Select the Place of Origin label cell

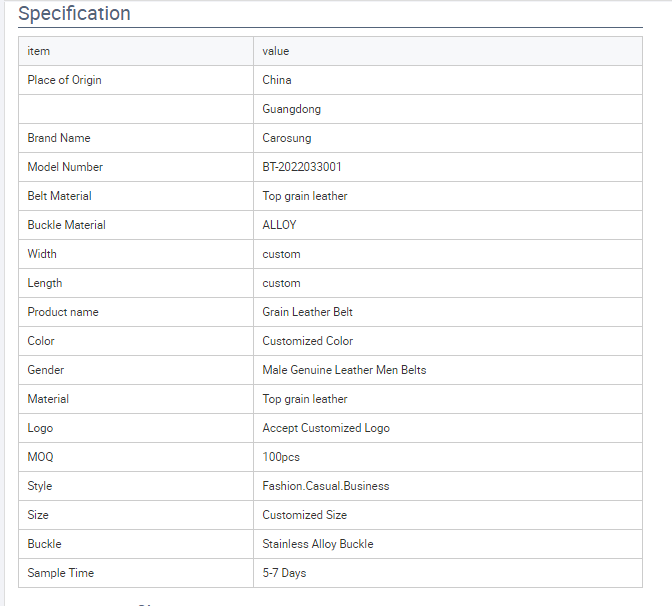136,80
